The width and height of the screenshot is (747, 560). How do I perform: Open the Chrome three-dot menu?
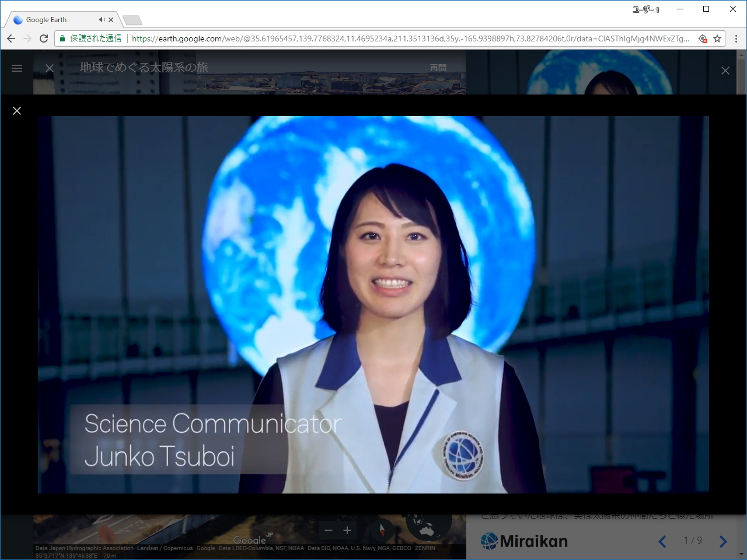[736, 38]
